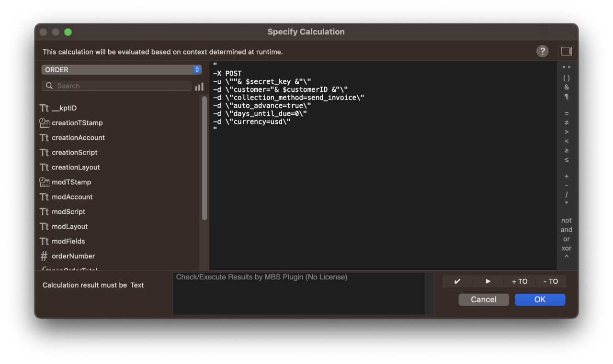Insert caret power operator
The image size is (613, 364).
click(x=567, y=257)
